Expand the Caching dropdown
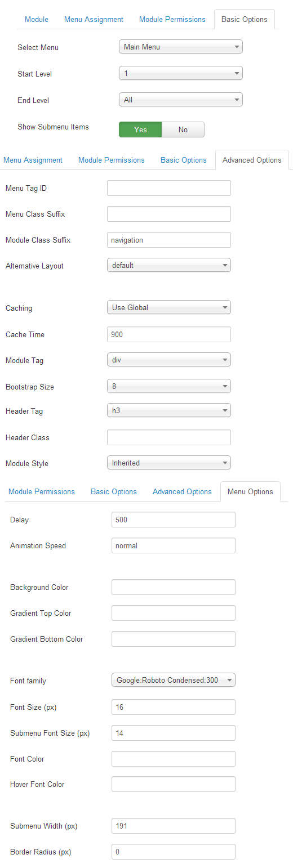Image resolution: width=293 pixels, height=868 pixels. [169, 307]
